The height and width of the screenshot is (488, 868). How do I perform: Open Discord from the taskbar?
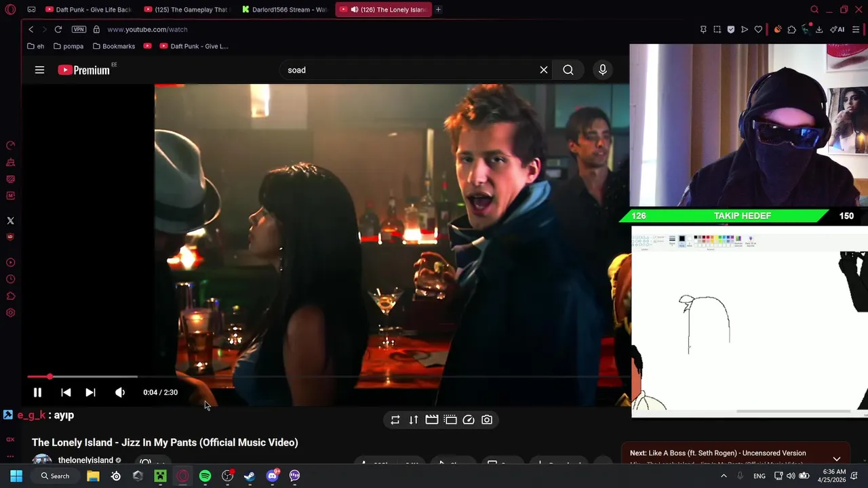[x=272, y=476]
